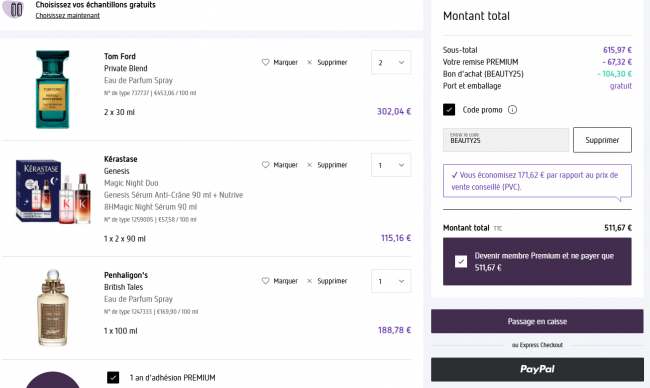Screen dimensions: 650x388
Task: Click the heart icon for Kérastase Genesis
Action: click(265, 165)
